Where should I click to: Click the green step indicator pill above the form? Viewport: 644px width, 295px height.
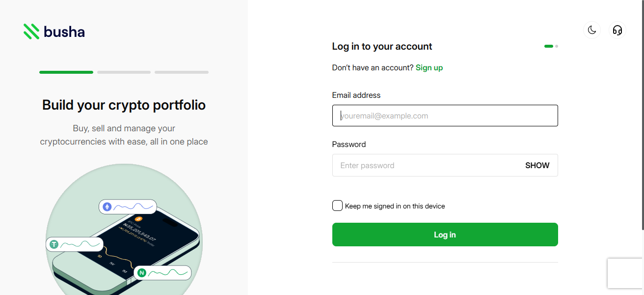(549, 46)
